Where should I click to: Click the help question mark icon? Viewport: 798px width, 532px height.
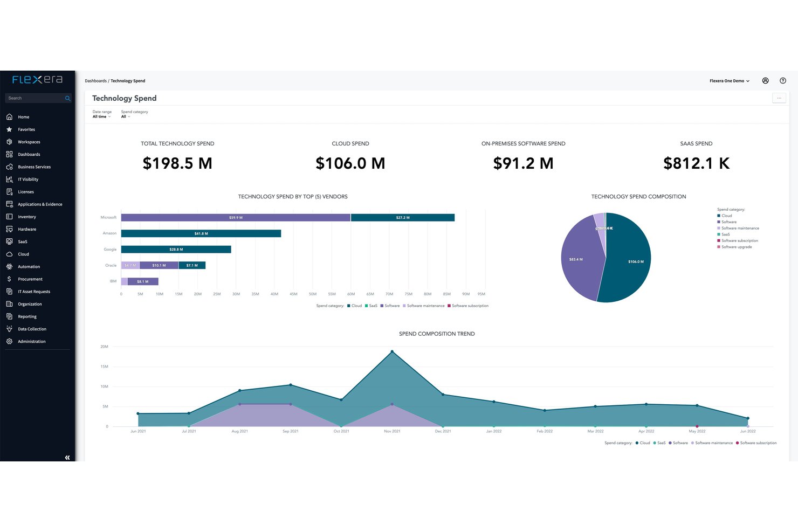[x=783, y=81]
